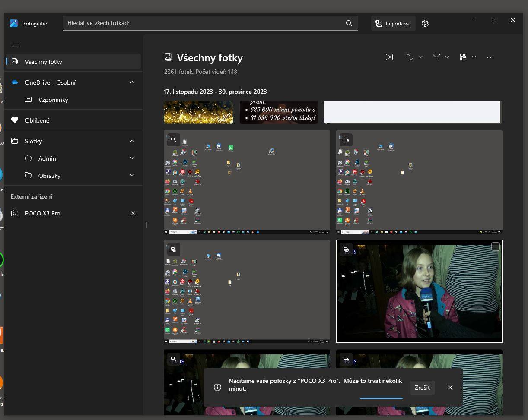
Task: Open the second desktop screenshot in the top row
Action: (x=419, y=182)
